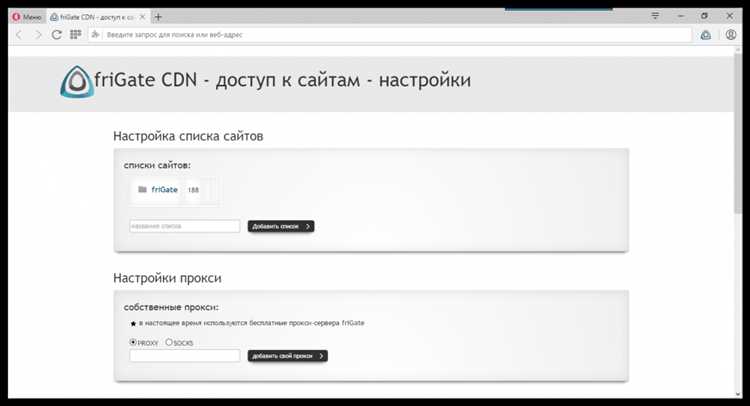Select the SOCKS radio button
Screen dimensions: 750x406
pos(169,342)
